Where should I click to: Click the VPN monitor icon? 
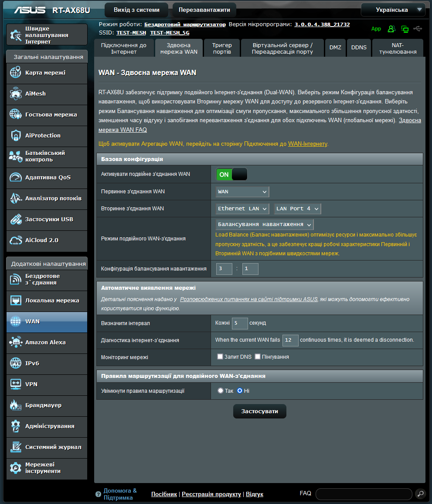click(x=15, y=384)
